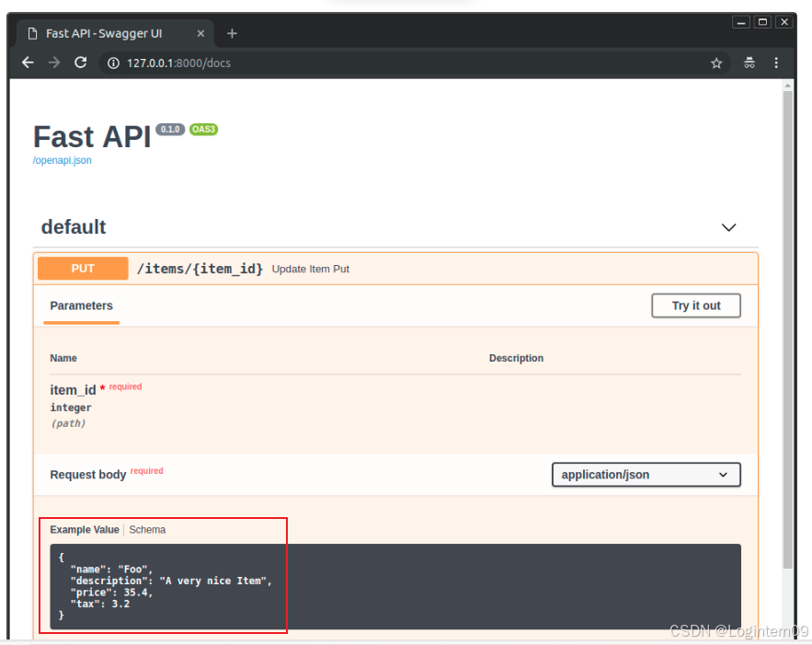Click the vertical page scrollbar thumb
This screenshot has width=812, height=645.
pyautogui.click(x=788, y=329)
